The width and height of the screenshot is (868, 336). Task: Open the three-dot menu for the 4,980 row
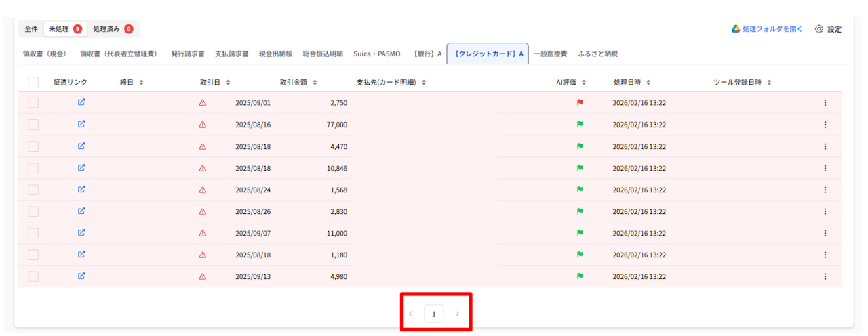tap(825, 276)
